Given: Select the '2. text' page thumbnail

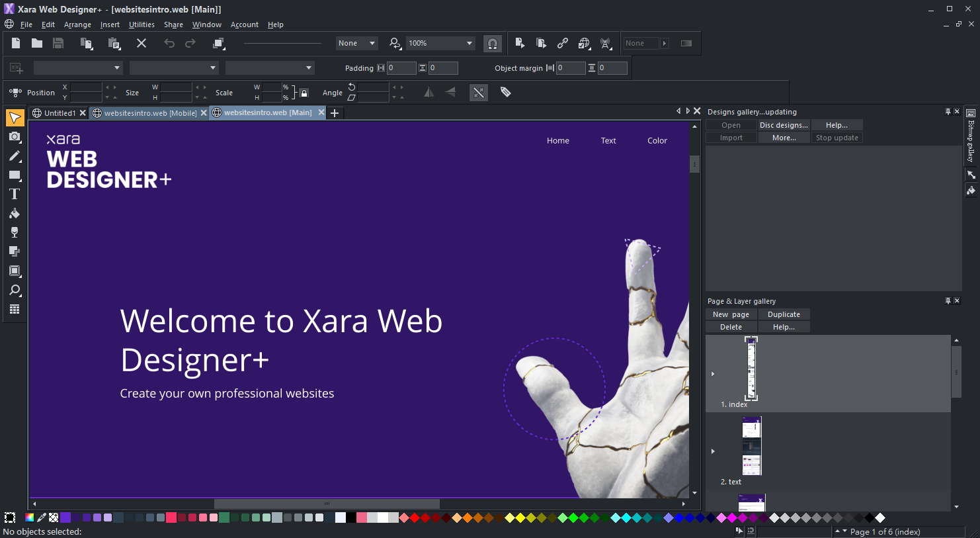Looking at the screenshot, I should click(x=752, y=446).
